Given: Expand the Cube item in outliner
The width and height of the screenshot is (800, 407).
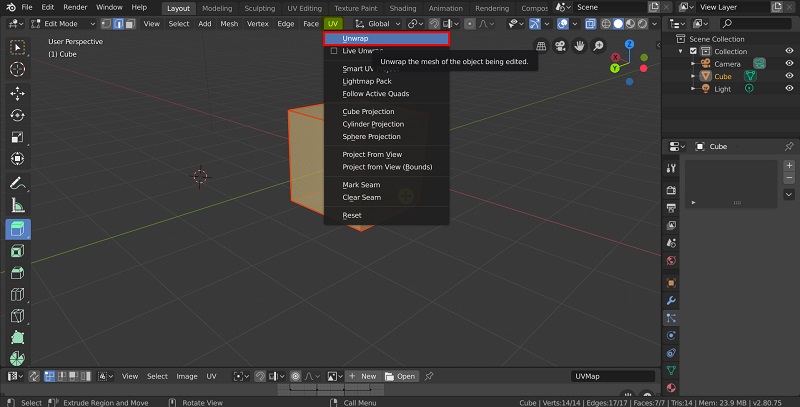Looking at the screenshot, I should coord(693,76).
